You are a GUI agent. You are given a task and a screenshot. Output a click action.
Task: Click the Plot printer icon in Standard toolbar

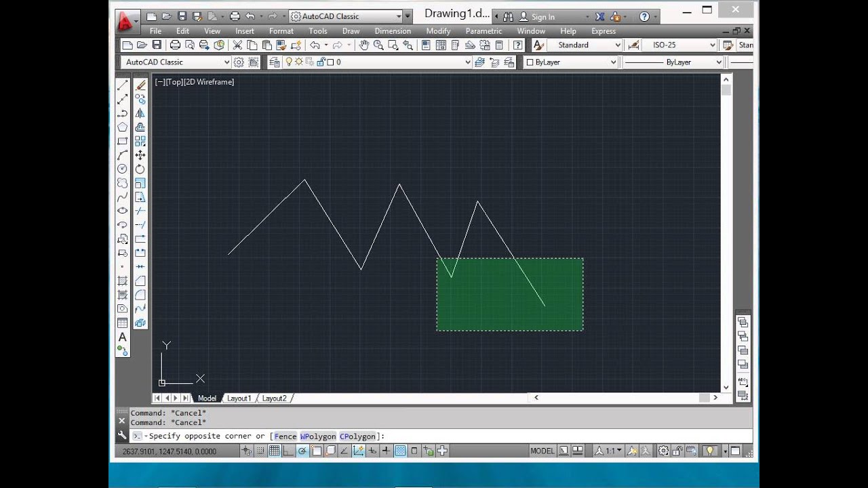(175, 45)
